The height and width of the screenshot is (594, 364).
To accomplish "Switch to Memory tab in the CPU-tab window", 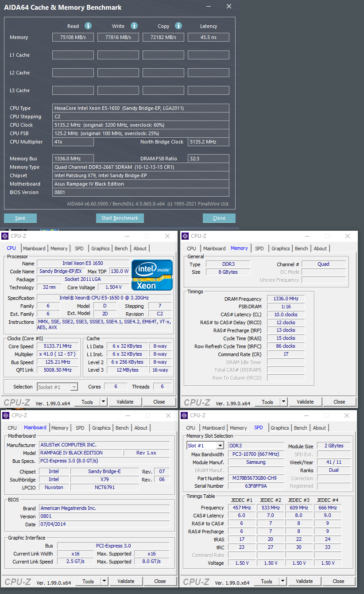I will [59, 248].
